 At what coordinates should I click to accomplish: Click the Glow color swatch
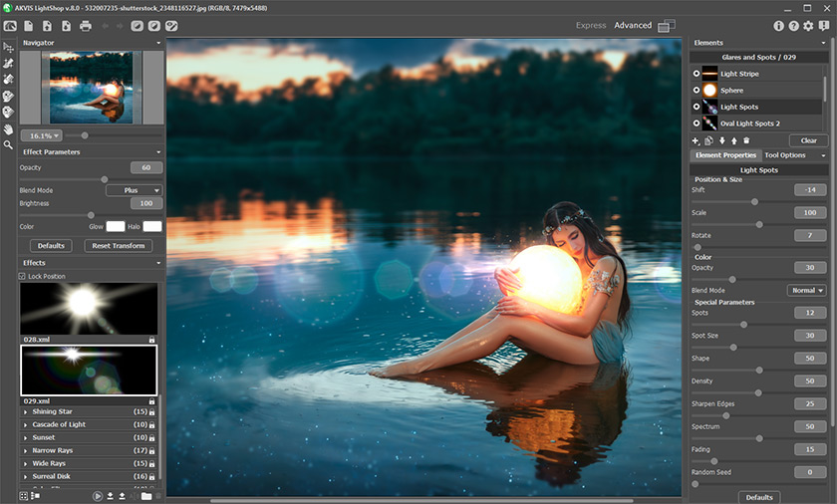click(116, 227)
